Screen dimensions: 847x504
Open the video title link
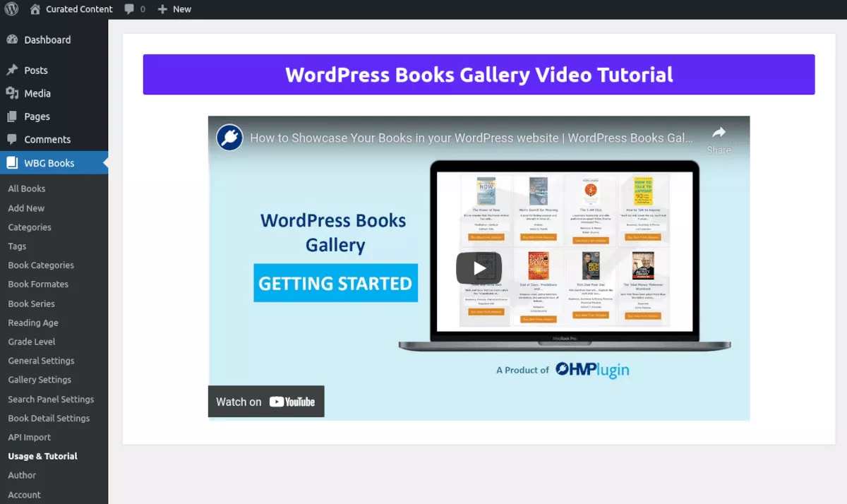point(471,138)
